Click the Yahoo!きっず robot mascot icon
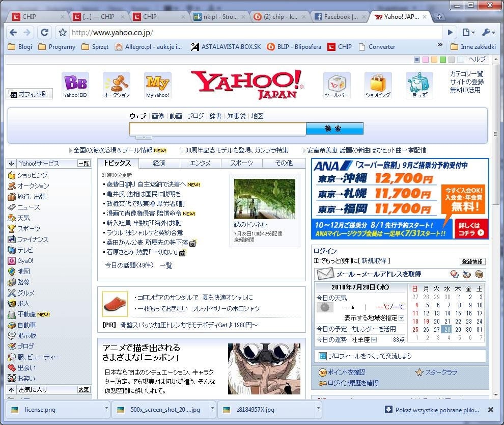The width and height of the screenshot is (504, 425). click(x=418, y=83)
